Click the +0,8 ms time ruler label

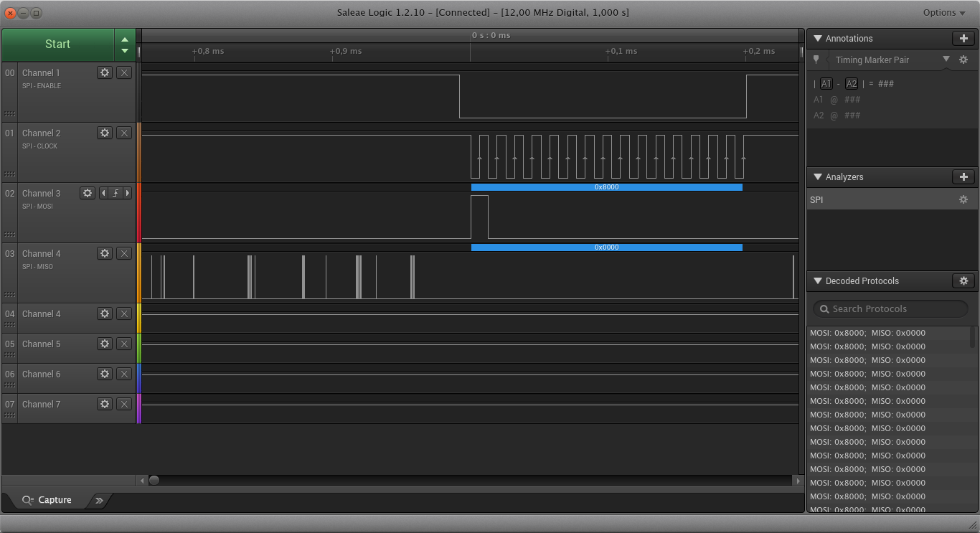pyautogui.click(x=208, y=51)
